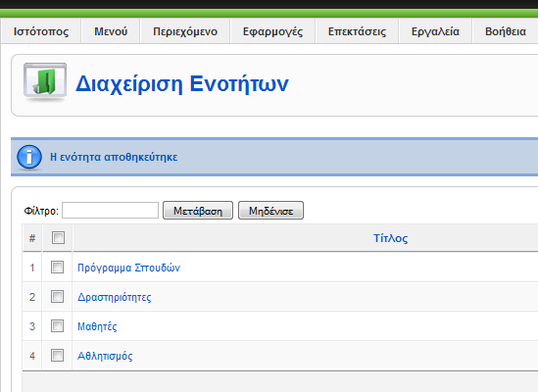Open the Εφαρμογές menu
The image size is (538, 392).
[x=272, y=31]
